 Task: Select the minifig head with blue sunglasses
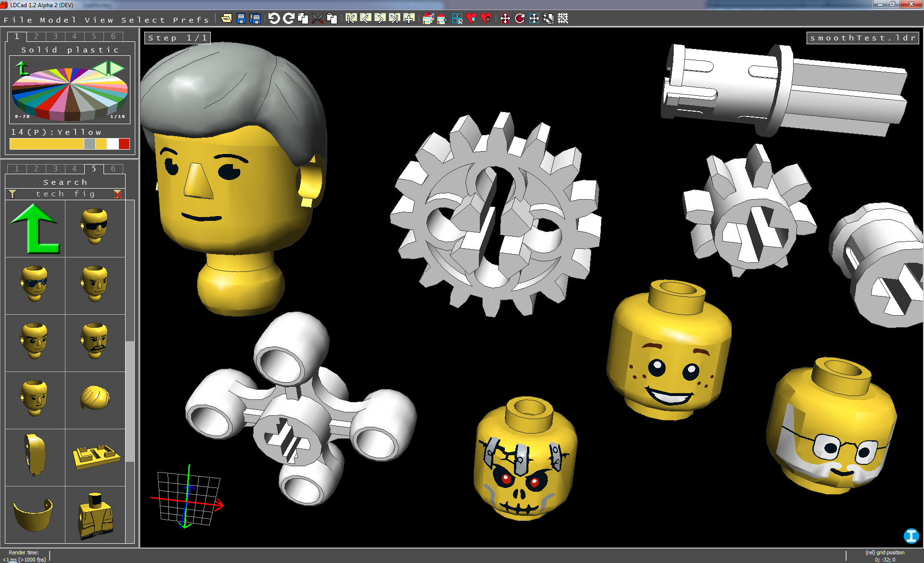35,286
